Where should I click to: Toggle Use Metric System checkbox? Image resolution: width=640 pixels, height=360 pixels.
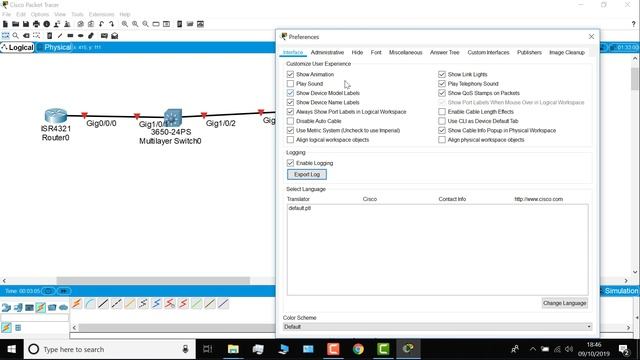(x=290, y=130)
